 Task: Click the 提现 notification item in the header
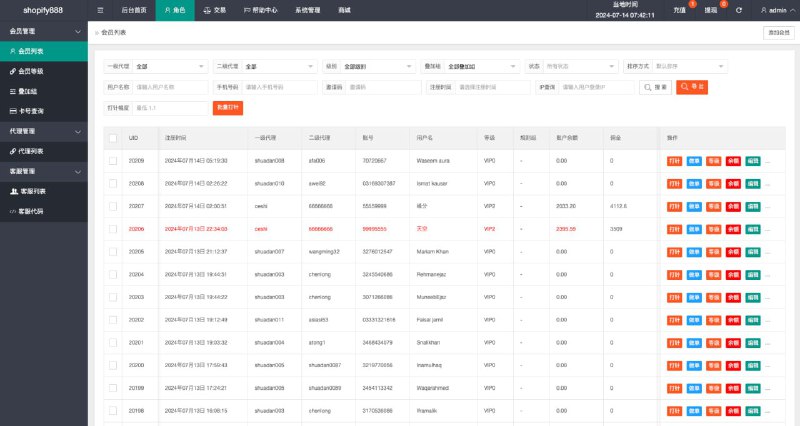coord(711,10)
